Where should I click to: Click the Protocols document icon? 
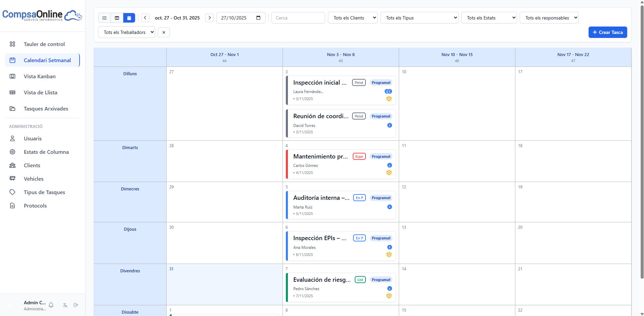click(12, 206)
